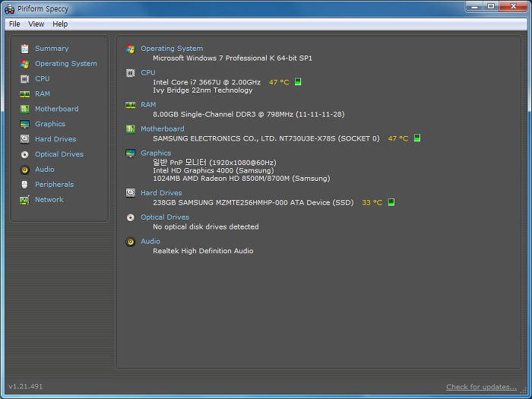Click the green temperature indicator next to CPU
The image size is (532, 399).
(298, 82)
